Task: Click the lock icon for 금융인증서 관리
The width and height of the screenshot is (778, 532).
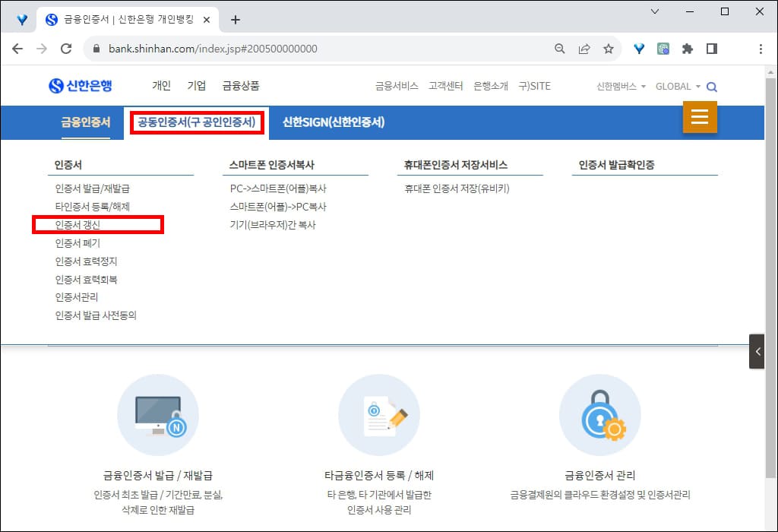Action: point(600,414)
